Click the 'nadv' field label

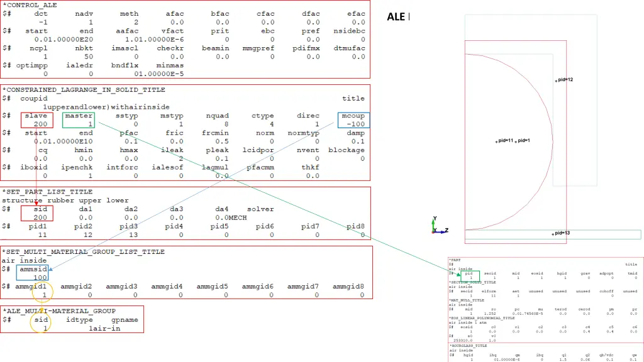[x=84, y=14]
